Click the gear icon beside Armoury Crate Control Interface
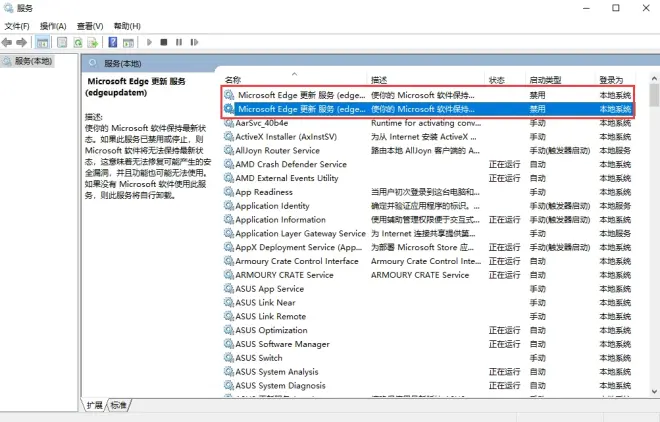This screenshot has width=660, height=422. pos(229,261)
